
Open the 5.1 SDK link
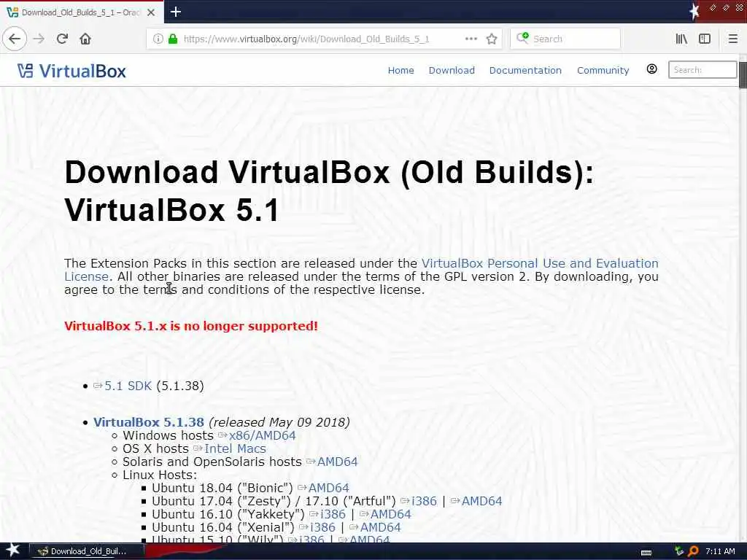click(128, 386)
